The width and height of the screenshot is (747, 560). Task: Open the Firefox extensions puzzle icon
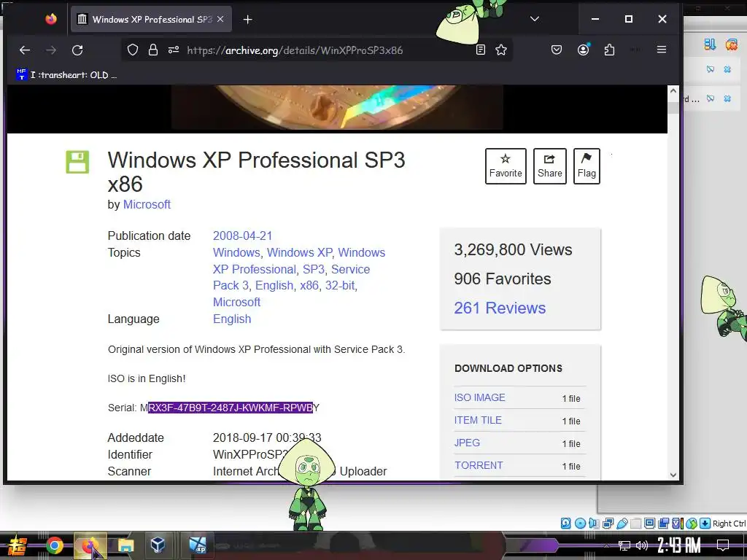tap(609, 50)
